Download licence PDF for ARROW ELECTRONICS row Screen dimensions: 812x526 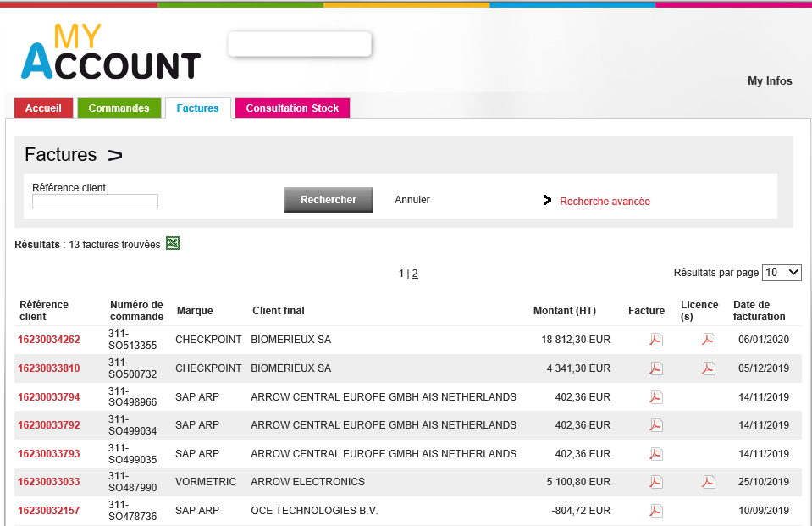click(708, 482)
